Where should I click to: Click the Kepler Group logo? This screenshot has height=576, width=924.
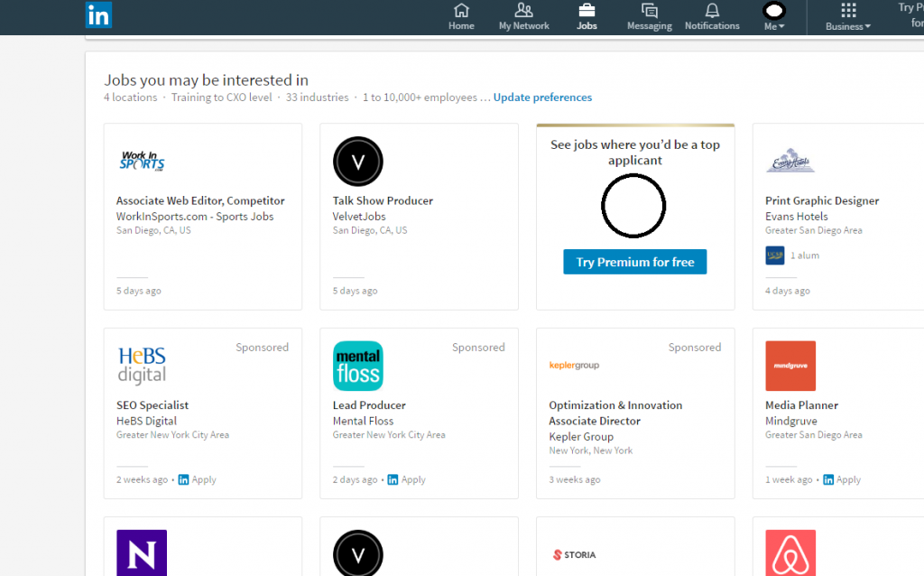click(x=574, y=365)
